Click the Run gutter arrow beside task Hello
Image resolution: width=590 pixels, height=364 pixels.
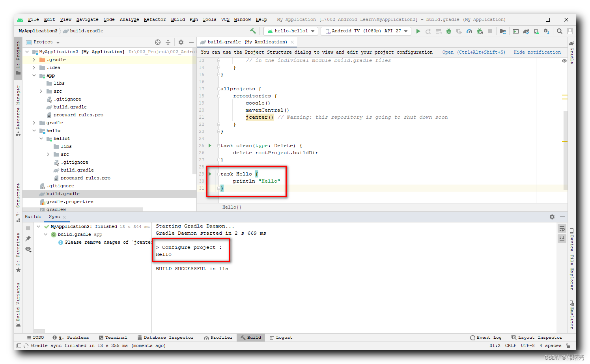point(210,174)
